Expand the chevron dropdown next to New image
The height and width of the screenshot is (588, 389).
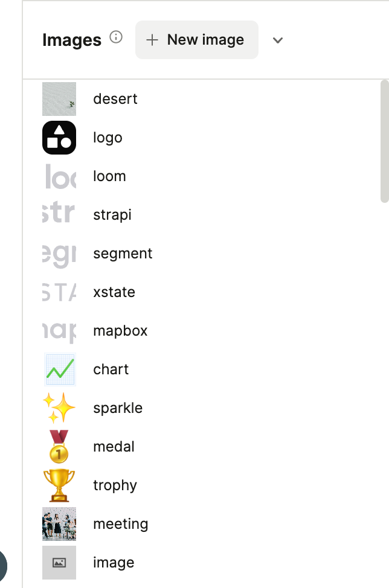point(278,40)
